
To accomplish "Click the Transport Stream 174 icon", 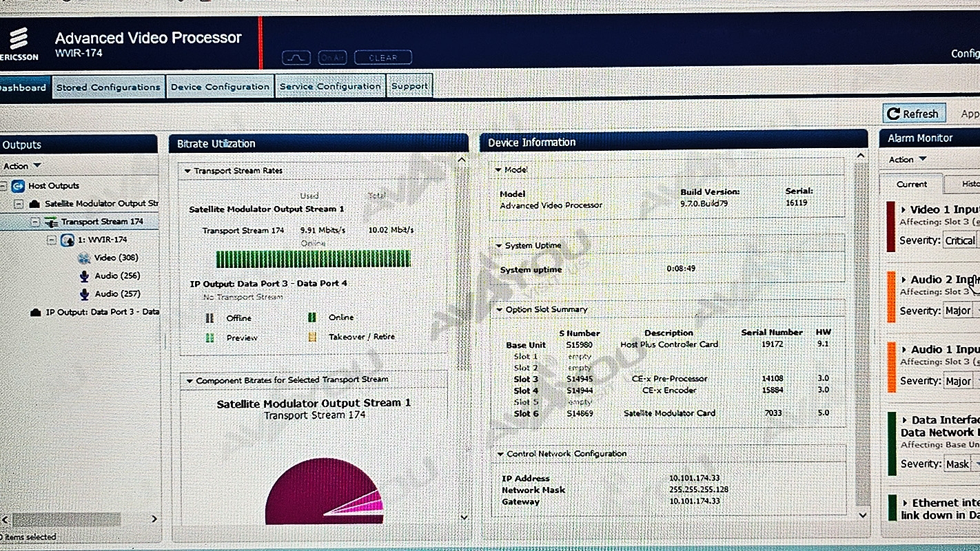I will click(51, 222).
